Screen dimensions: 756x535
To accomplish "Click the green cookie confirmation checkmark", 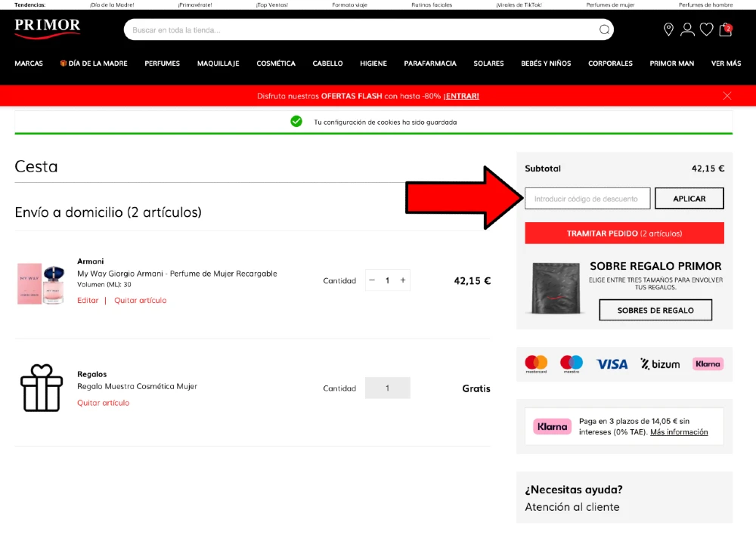I will [x=296, y=122].
